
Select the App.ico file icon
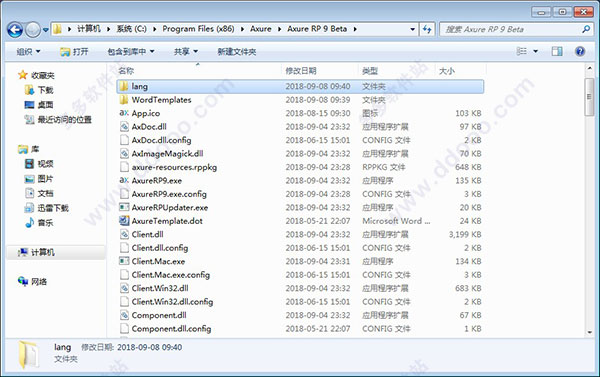point(124,113)
